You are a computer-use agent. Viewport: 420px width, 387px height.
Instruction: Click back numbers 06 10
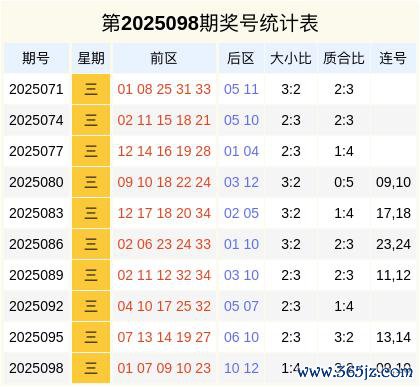241,337
